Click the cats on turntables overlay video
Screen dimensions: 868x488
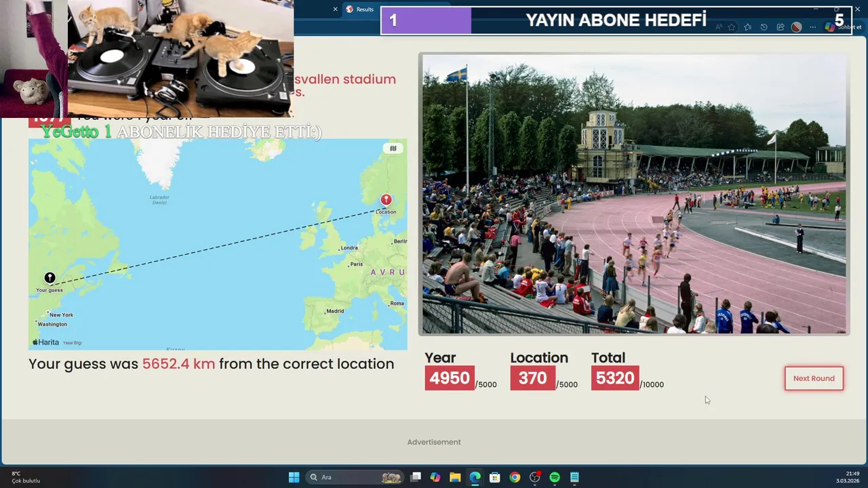coord(180,58)
